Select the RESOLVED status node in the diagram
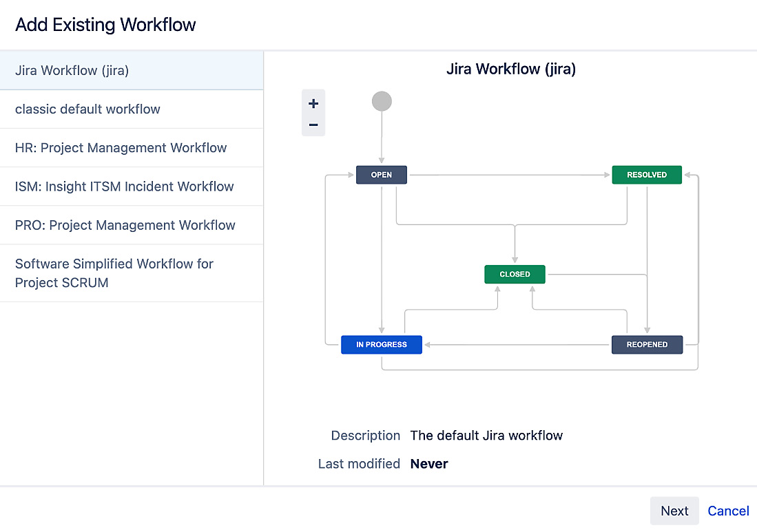The height and width of the screenshot is (532, 757). click(646, 175)
